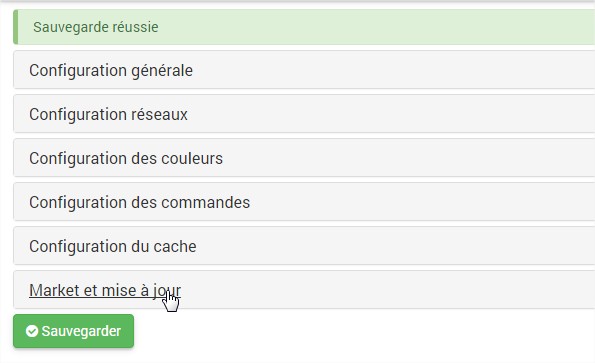This screenshot has width=595, height=363.
Task: Click the Configuration des commandes title link
Action: [x=140, y=203]
